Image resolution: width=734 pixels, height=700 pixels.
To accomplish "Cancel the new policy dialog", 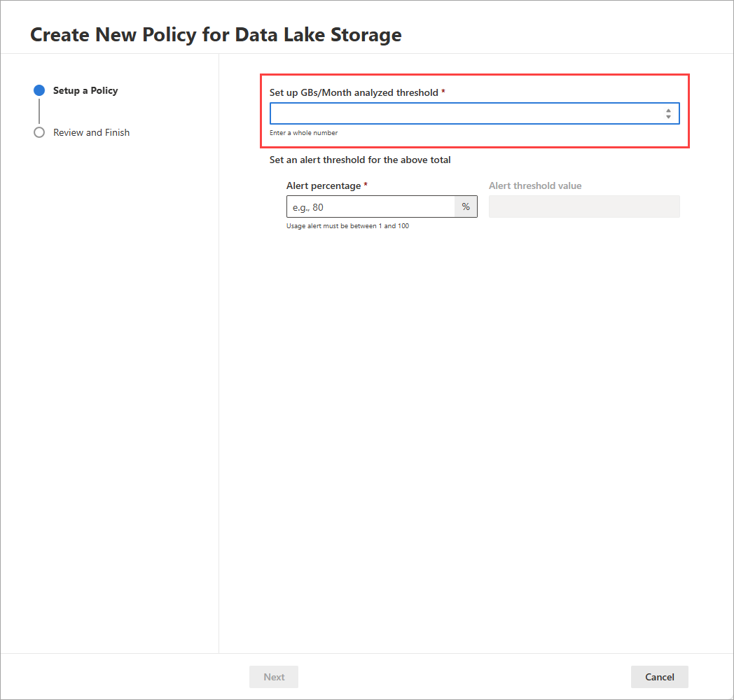I will (x=660, y=677).
